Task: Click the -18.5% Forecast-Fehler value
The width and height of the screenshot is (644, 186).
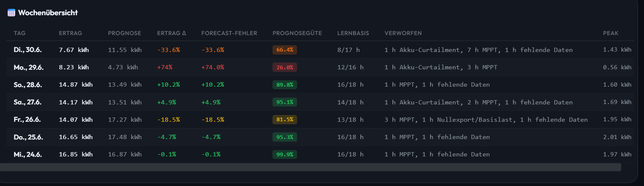Action: (213, 120)
